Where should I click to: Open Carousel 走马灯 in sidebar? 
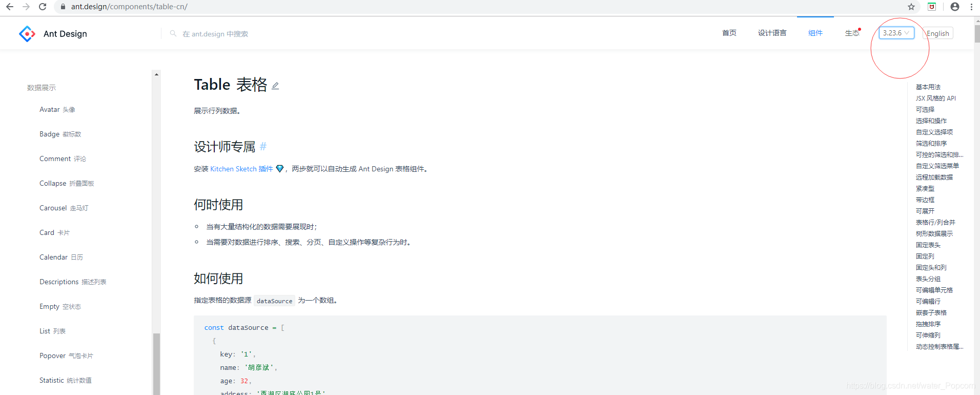(64, 208)
